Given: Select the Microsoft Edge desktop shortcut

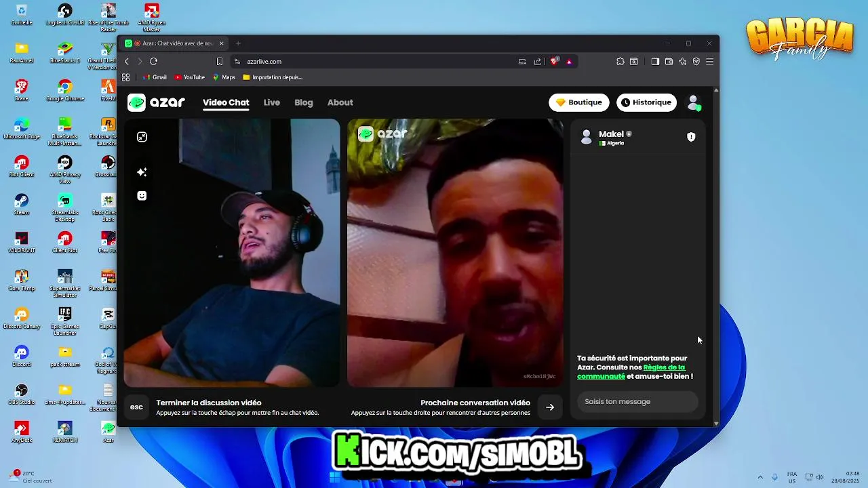Looking at the screenshot, I should pos(22,129).
